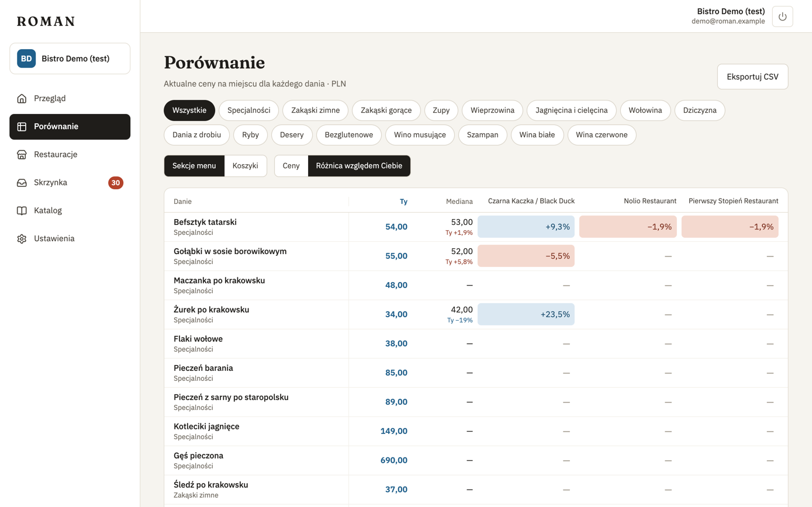Filter by Wina czerwone

tap(602, 134)
